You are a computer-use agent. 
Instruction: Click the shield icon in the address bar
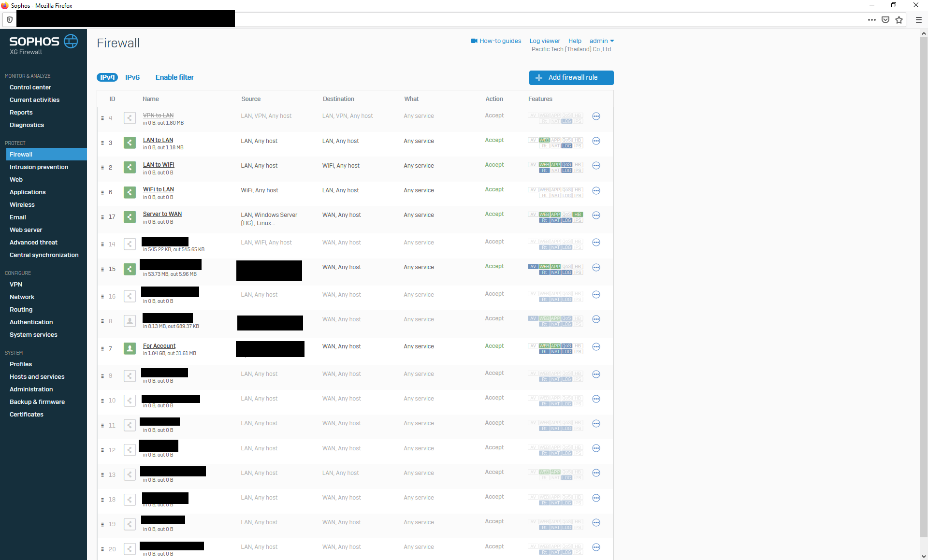[9, 20]
